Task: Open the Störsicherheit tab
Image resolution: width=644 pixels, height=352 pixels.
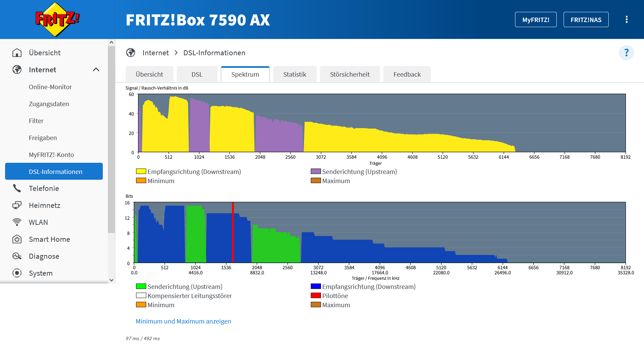Action: 350,74
